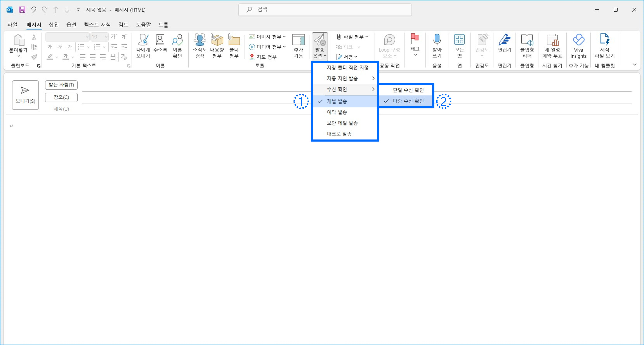Open the 붙여넣기 paste icon
Image resolution: width=644 pixels, height=345 pixels.
pyautogui.click(x=18, y=40)
